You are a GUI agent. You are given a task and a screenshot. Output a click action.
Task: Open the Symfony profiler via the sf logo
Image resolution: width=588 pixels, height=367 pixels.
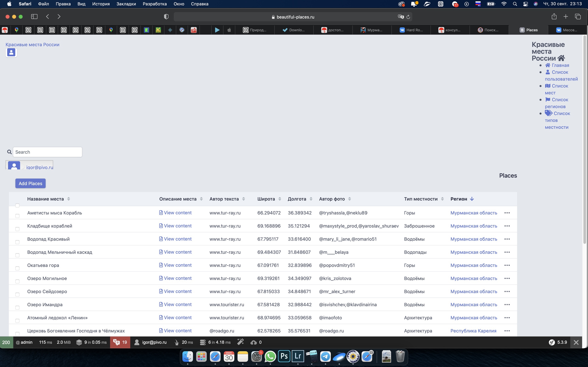point(552,342)
